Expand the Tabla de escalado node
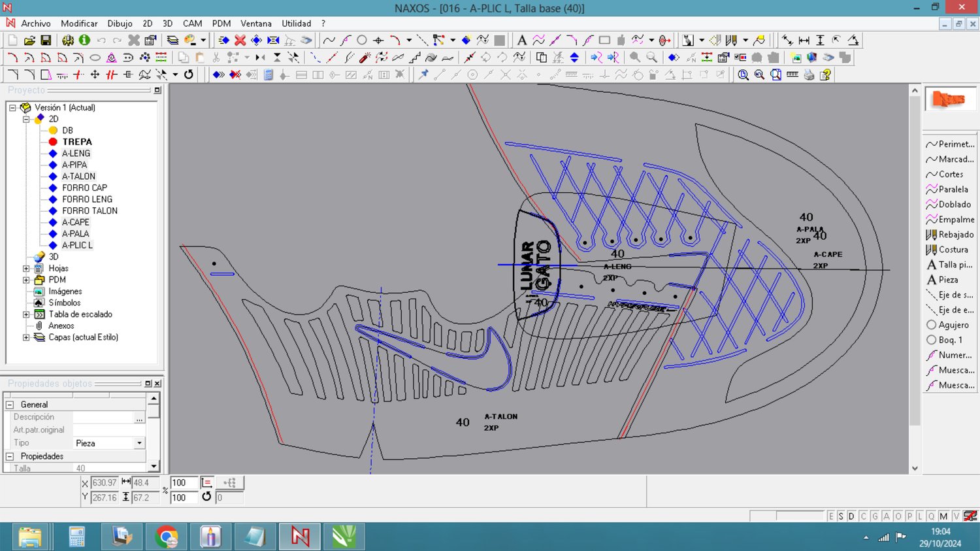Viewport: 980px width, 551px height. (26, 314)
